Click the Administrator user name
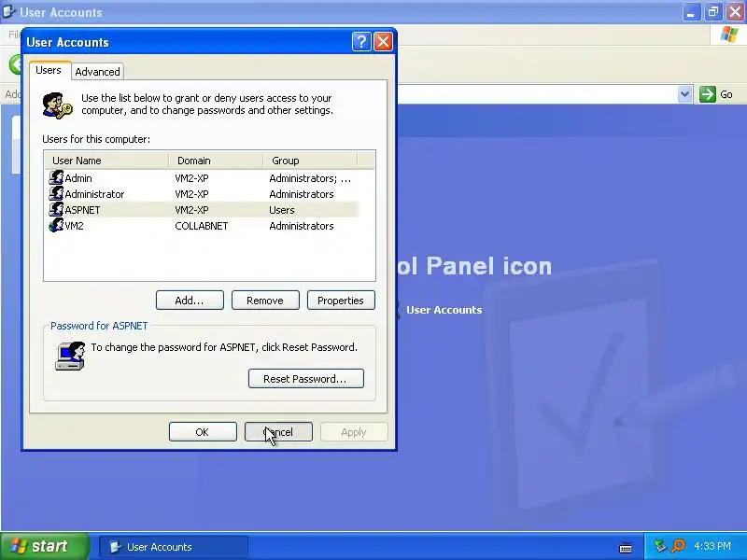Viewport: 747px width, 560px height. point(94,194)
